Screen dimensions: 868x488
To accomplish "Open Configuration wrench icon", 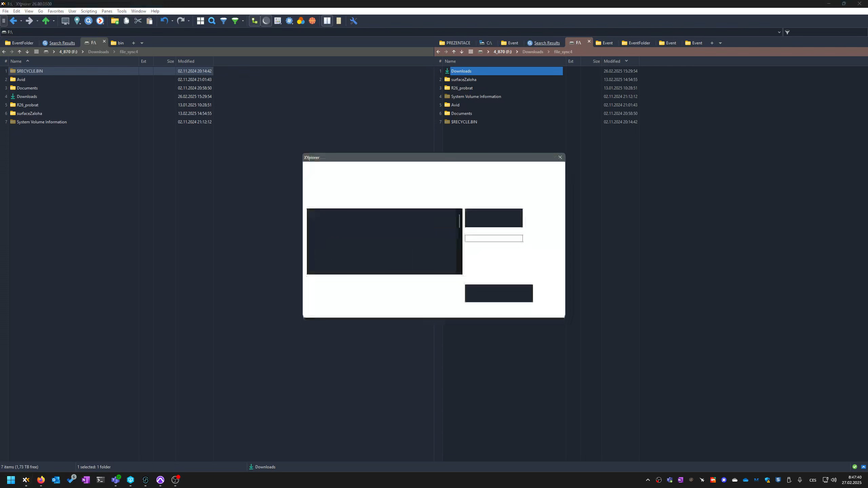I will [x=354, y=21].
